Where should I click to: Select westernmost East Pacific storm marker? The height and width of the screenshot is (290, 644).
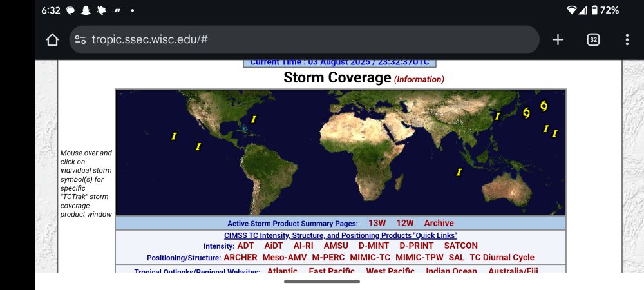[174, 136]
